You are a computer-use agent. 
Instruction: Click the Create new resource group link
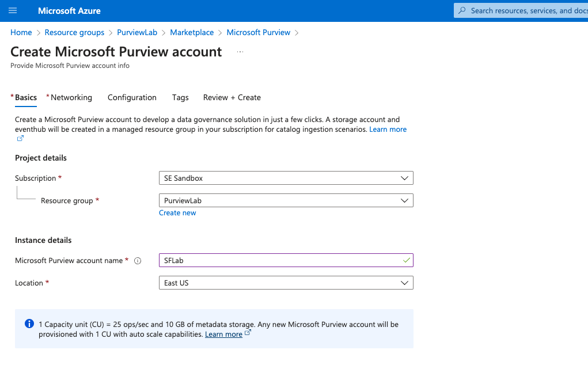pos(177,213)
